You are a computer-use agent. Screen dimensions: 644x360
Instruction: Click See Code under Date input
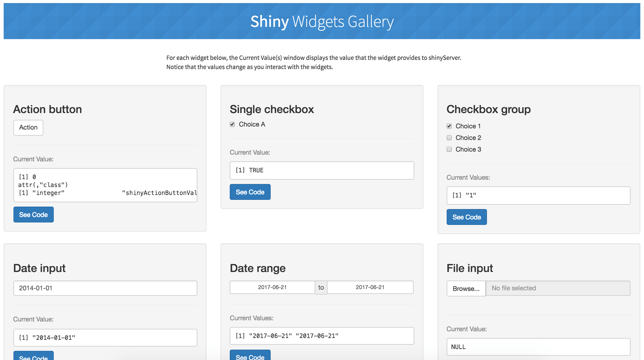(33, 357)
